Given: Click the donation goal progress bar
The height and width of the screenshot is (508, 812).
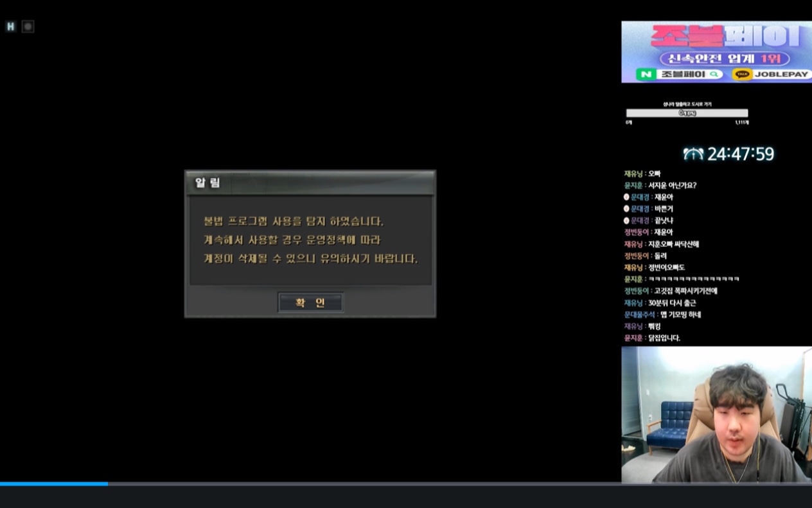Looking at the screenshot, I should (687, 113).
